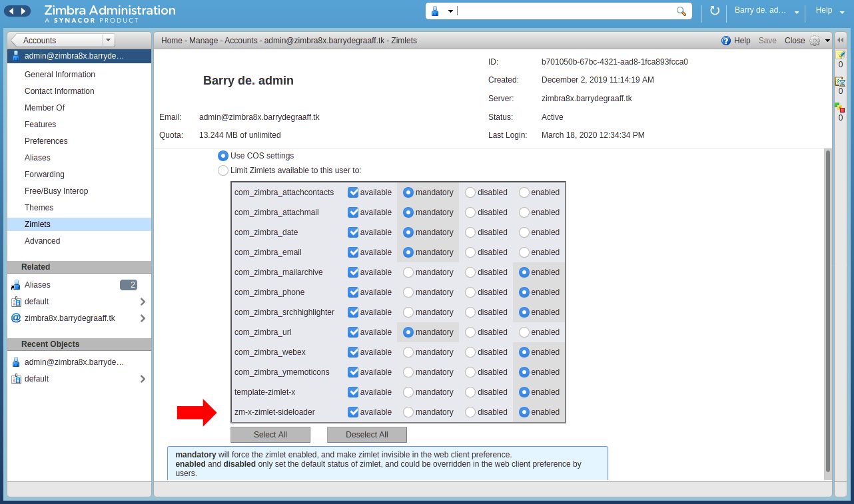This screenshot has width=854, height=504.
Task: Set zm-x-zimlet-sideloader to mandatory
Action: (408, 412)
